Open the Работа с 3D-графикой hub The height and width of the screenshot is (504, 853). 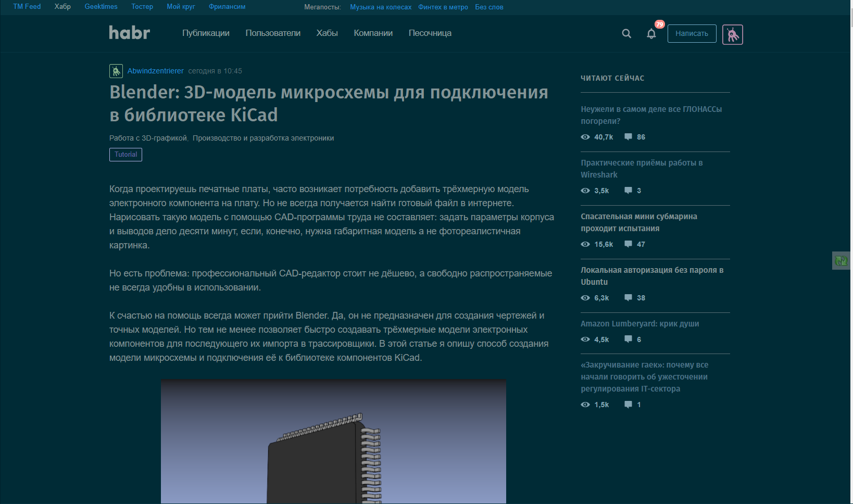147,138
